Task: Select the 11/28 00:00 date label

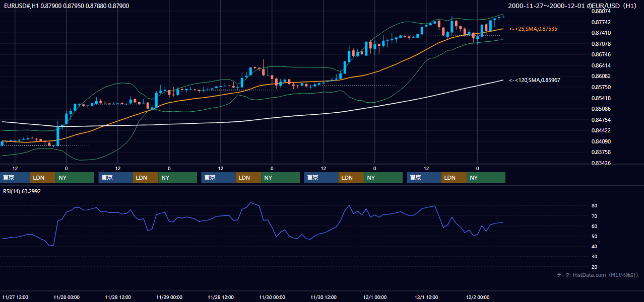Action: click(67, 297)
